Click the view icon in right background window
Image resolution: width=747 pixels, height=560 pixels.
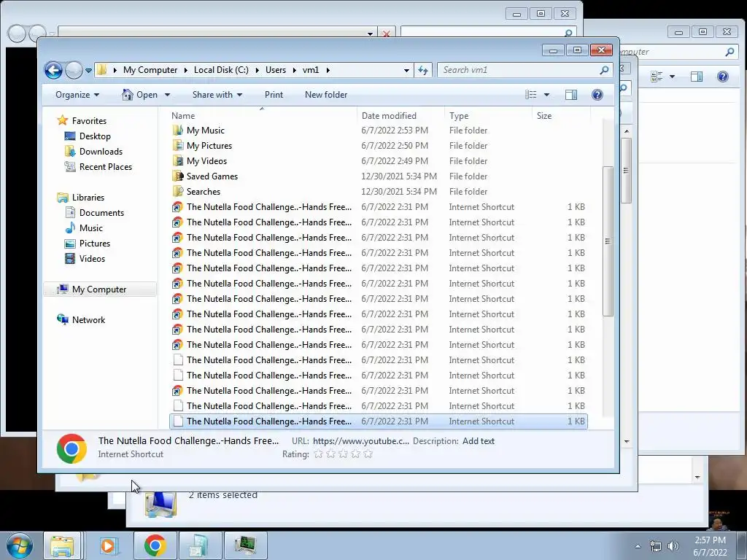tap(657, 76)
